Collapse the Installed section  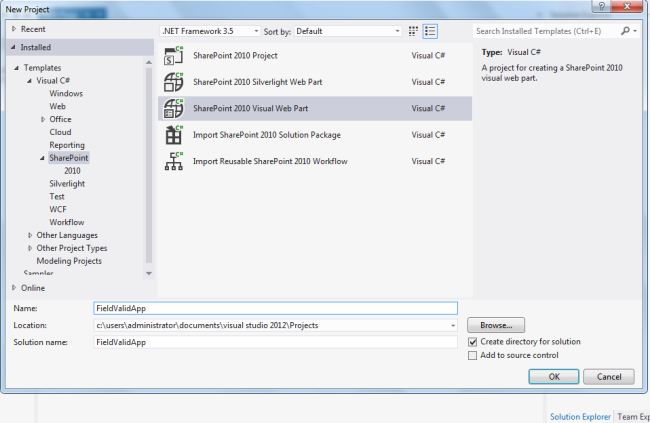pos(13,47)
